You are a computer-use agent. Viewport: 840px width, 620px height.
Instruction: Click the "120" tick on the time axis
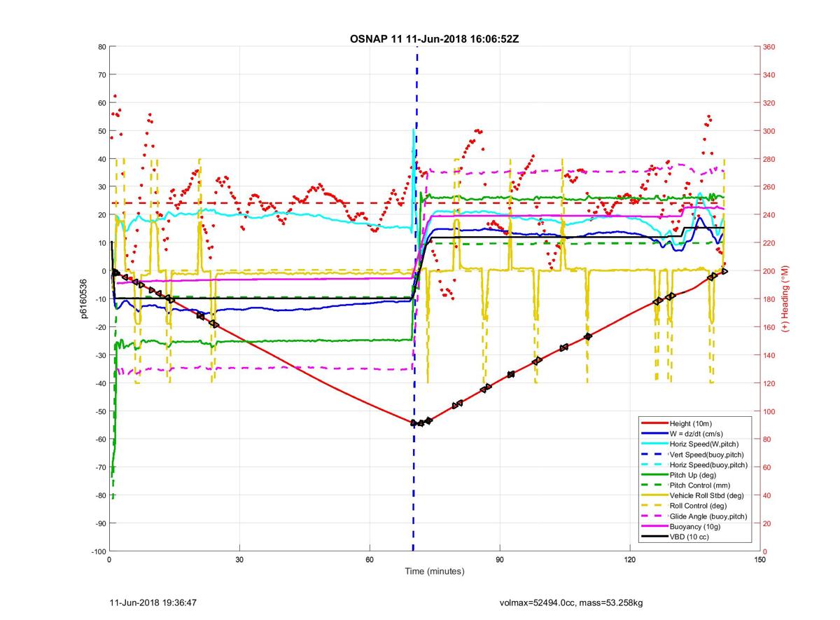pyautogui.click(x=629, y=560)
